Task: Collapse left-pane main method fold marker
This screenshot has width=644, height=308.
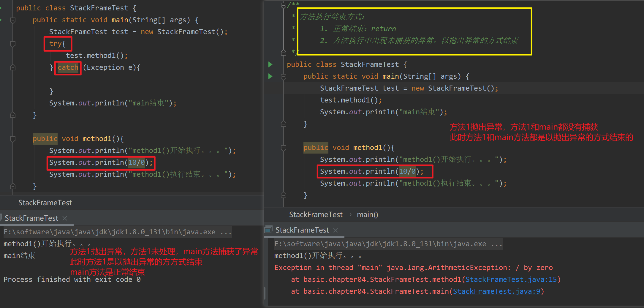Action: click(x=12, y=20)
